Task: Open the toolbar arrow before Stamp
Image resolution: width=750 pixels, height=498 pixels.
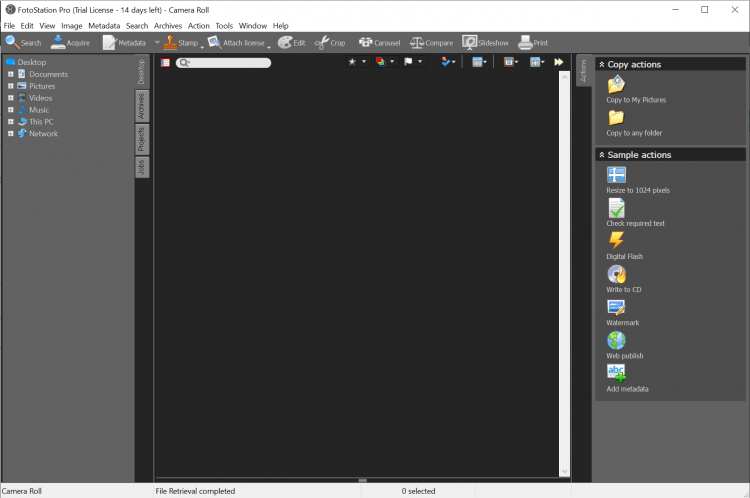Action: (157, 43)
